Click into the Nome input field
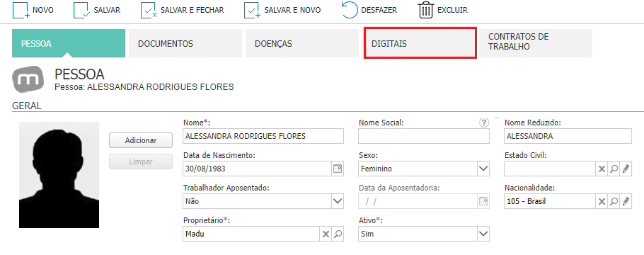Image resolution: width=644 pixels, height=255 pixels. (x=263, y=136)
